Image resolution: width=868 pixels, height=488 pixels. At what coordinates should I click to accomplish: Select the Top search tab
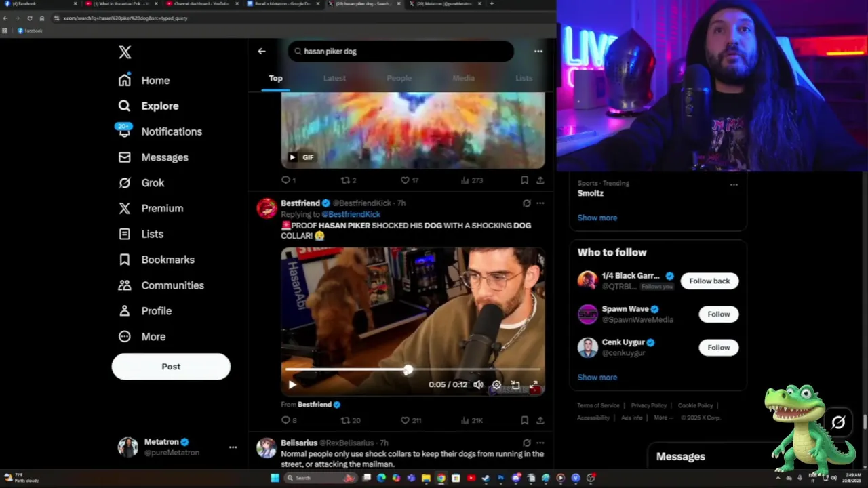tap(275, 78)
